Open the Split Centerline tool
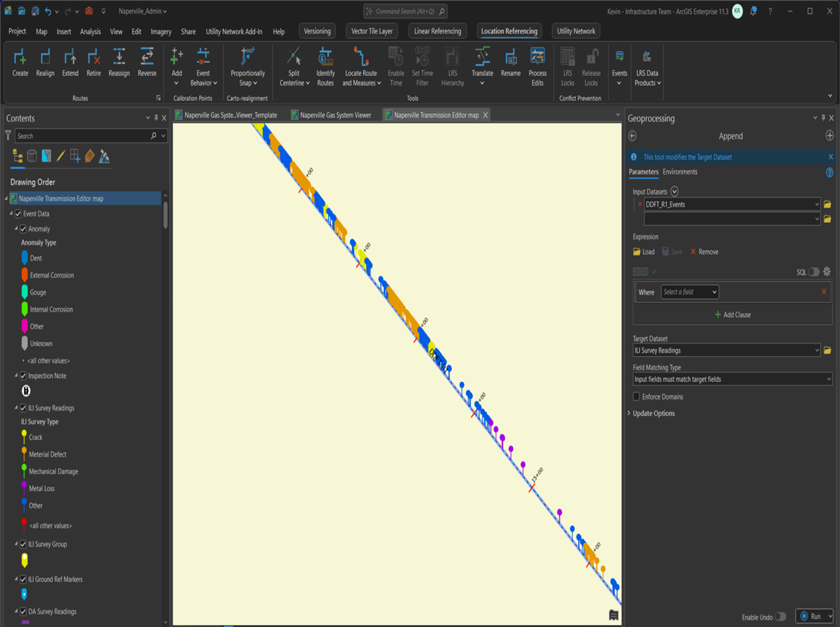This screenshot has height=627, width=840. 293,66
